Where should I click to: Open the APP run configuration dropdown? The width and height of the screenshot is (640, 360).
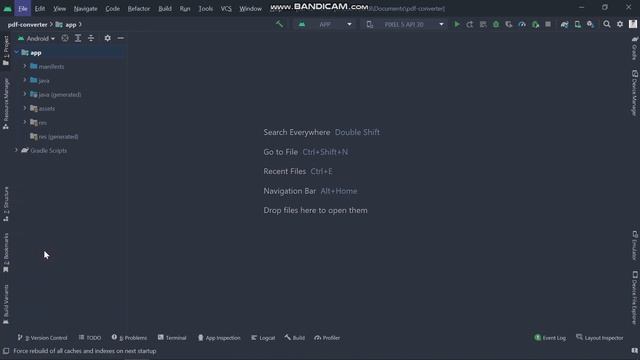324,24
